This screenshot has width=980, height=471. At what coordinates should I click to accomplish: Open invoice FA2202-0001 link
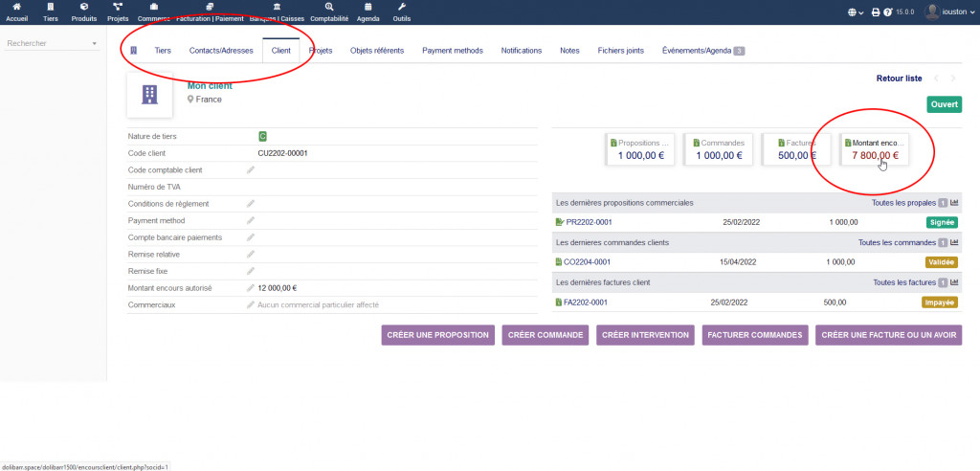[x=586, y=303]
